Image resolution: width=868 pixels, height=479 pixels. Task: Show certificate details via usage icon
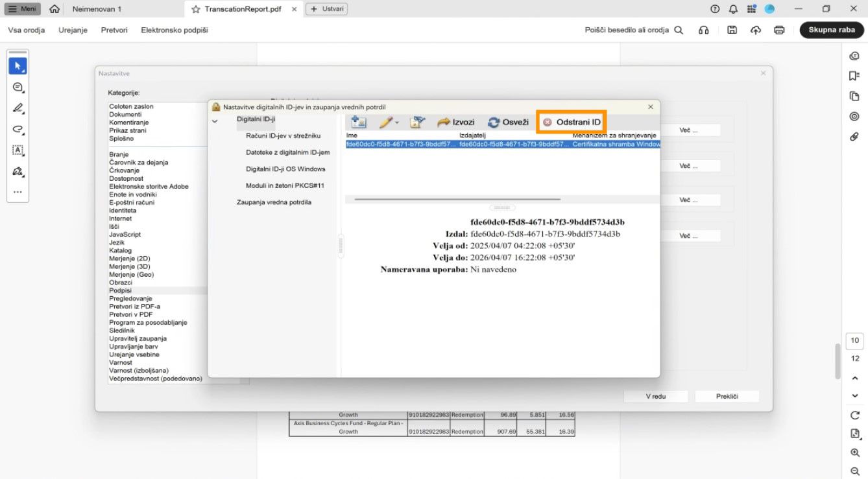click(x=416, y=121)
